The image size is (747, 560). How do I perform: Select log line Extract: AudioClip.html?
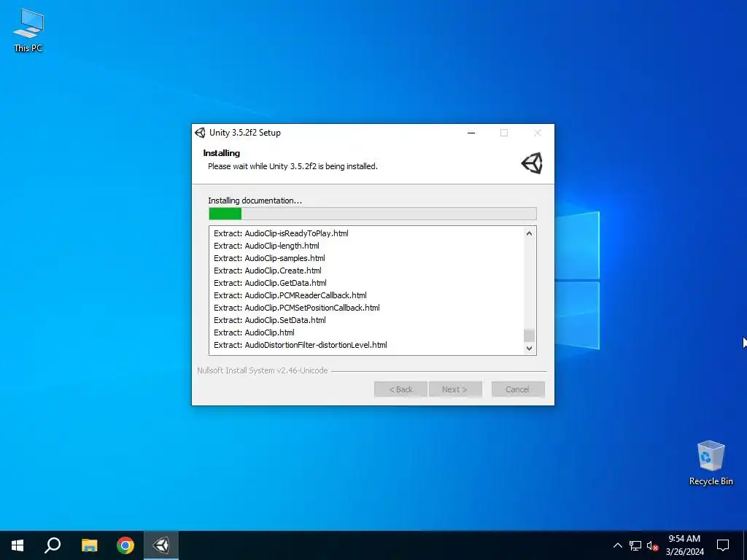tap(254, 332)
